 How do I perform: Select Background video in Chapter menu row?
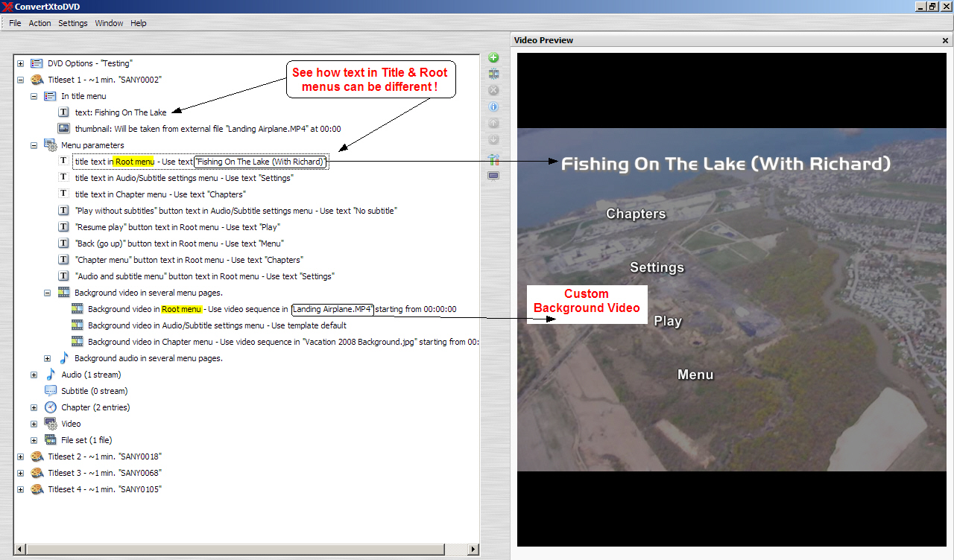282,342
